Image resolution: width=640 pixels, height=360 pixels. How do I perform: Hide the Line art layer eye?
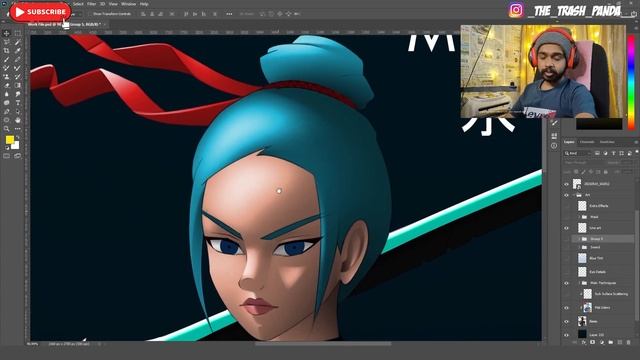click(x=566, y=228)
